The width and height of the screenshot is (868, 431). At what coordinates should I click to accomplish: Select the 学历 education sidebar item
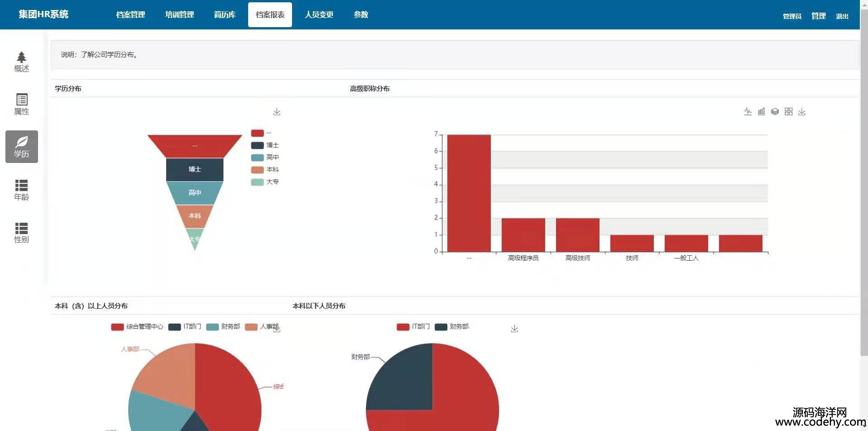pyautogui.click(x=21, y=147)
